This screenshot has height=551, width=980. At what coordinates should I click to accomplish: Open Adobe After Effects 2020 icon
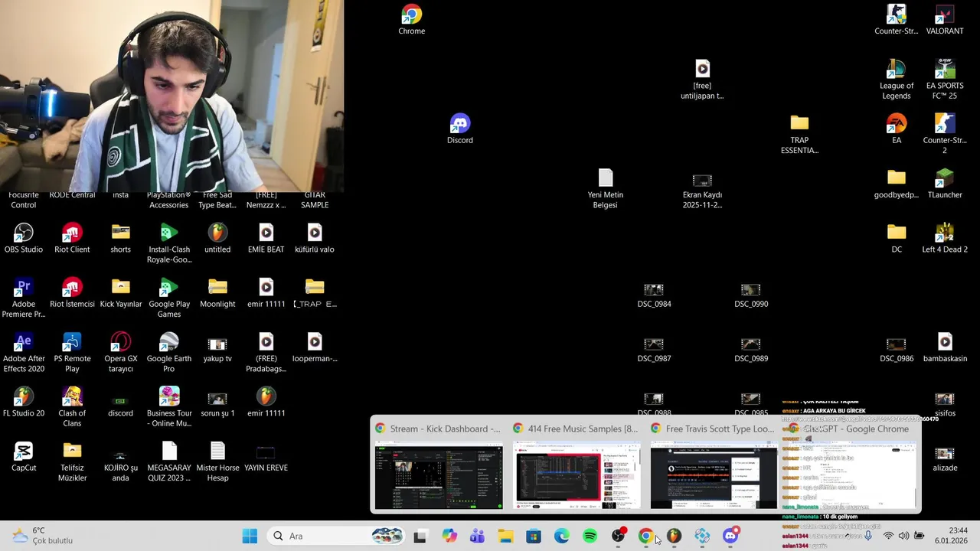[24, 352]
